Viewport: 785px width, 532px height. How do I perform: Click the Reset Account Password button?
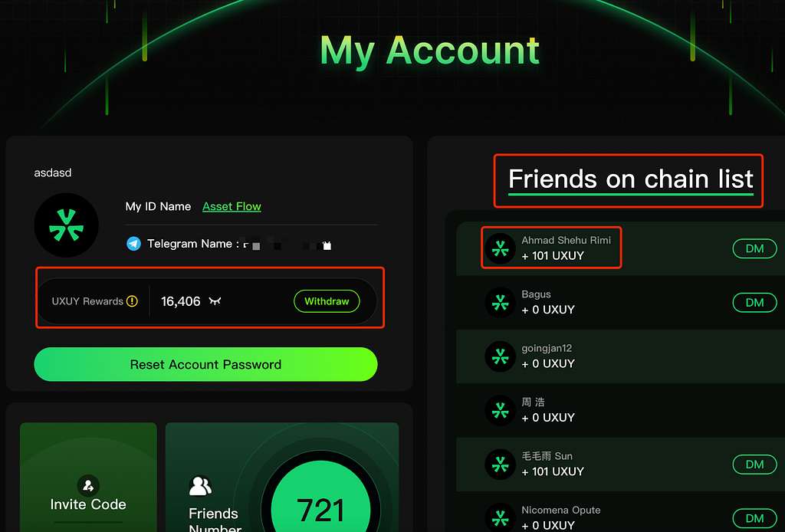[205, 364]
